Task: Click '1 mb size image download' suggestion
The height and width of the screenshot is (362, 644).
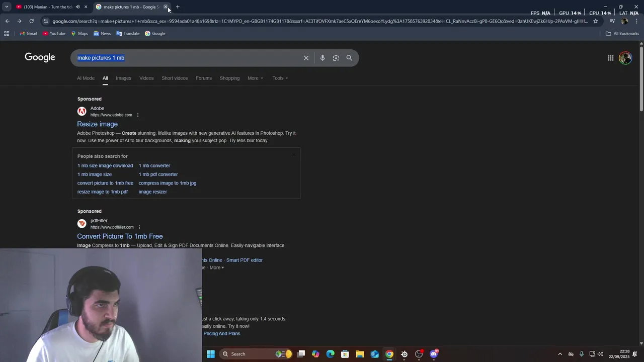Action: pos(105,165)
